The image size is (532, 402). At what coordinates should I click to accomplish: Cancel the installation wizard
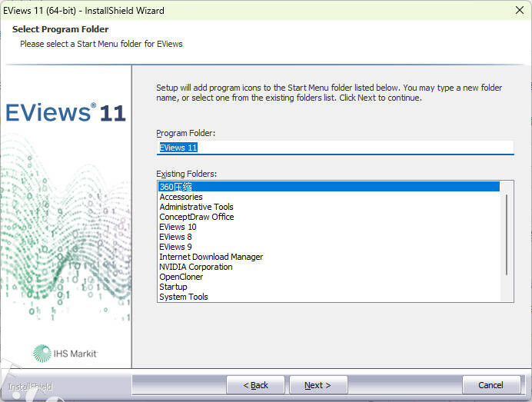click(x=491, y=385)
